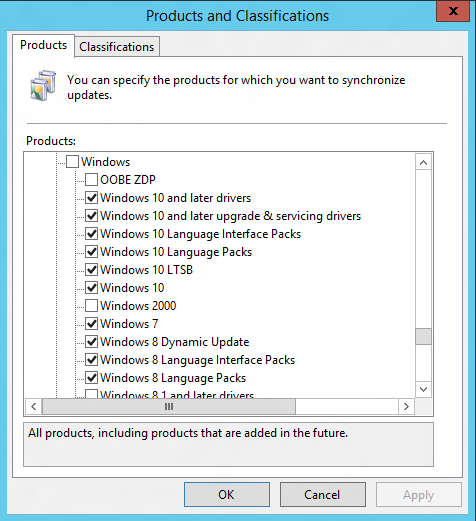Select Windows 10 and later drivers label
This screenshot has height=521, width=476.
pos(175,198)
